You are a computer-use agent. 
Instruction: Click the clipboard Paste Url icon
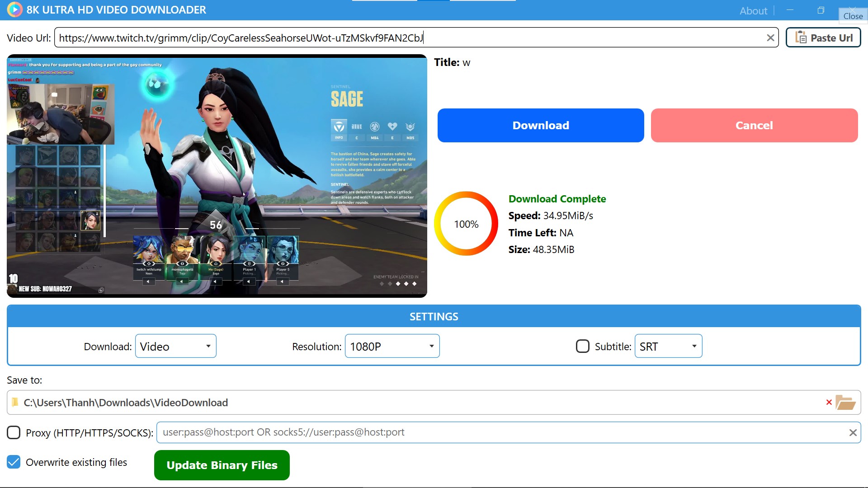(x=801, y=38)
